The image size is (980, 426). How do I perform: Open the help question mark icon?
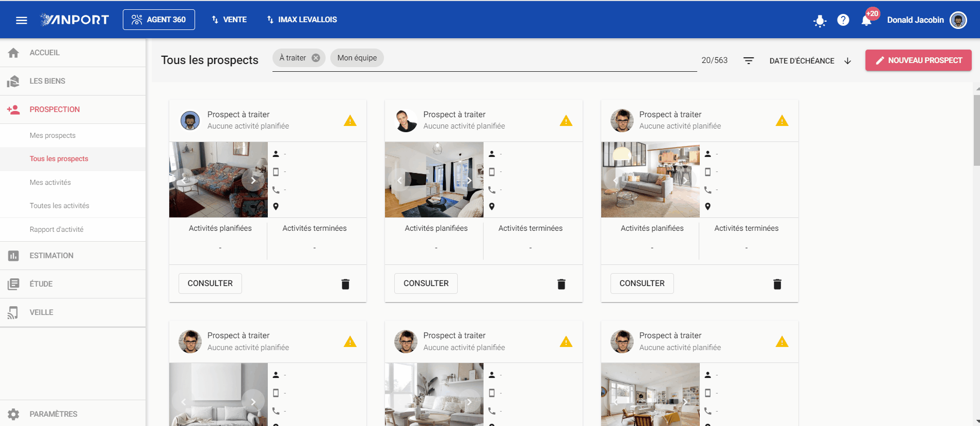click(843, 20)
